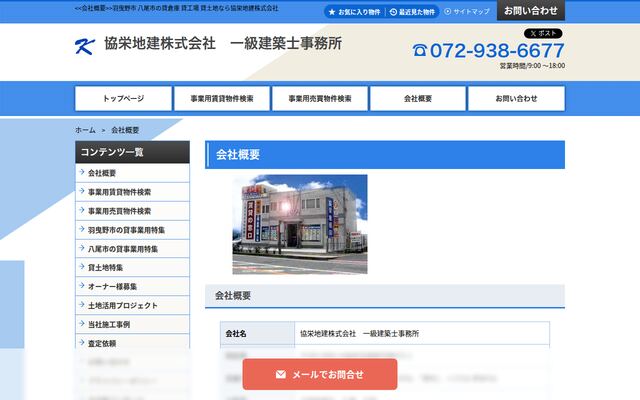Viewport: 640px width, 400px height.
Task: Click table value 協栄地建株式会社 一級建築士事務所
Action: click(360, 333)
